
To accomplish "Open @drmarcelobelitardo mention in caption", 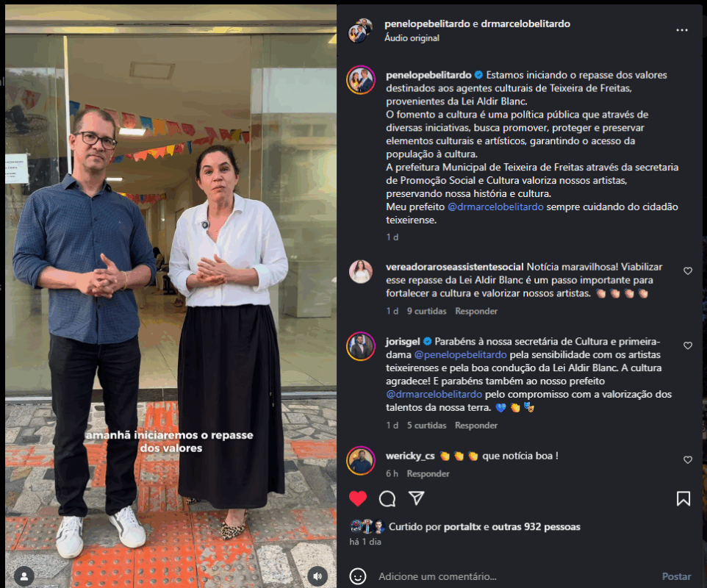I will (495, 207).
